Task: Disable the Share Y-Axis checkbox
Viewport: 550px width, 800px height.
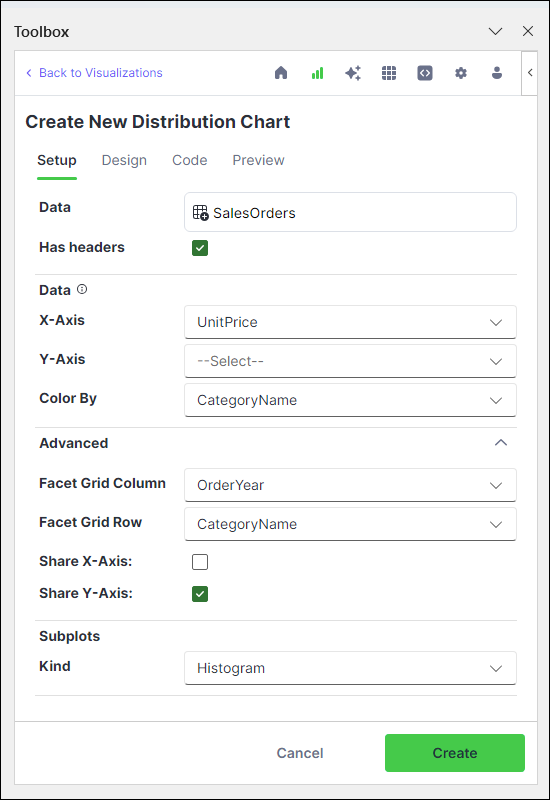Action: pyautogui.click(x=200, y=594)
